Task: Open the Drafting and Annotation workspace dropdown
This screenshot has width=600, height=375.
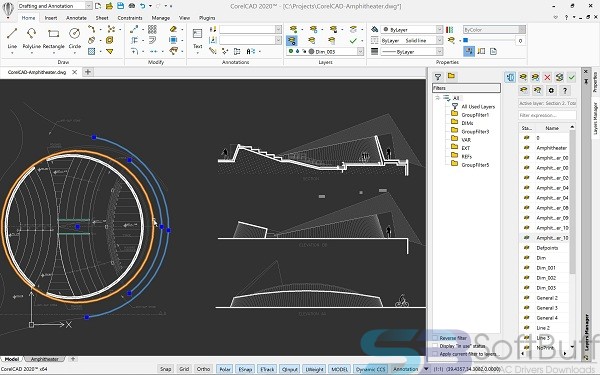Action: pos(88,6)
